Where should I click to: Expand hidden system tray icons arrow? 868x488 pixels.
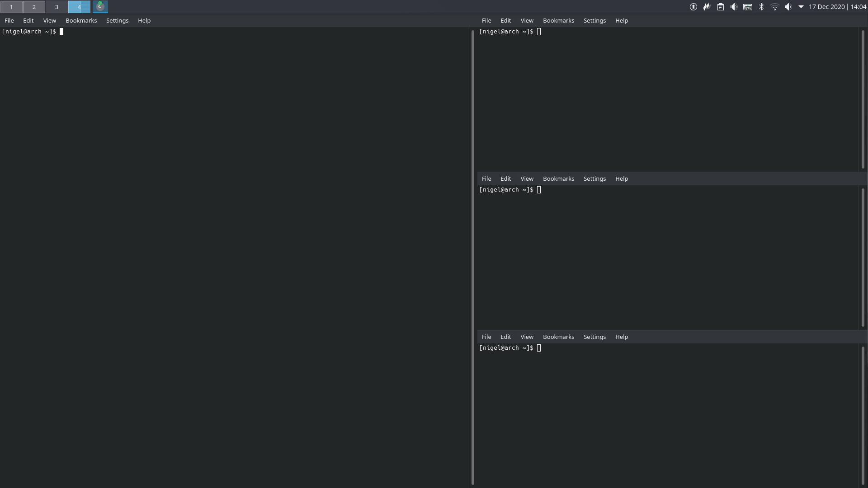click(801, 7)
